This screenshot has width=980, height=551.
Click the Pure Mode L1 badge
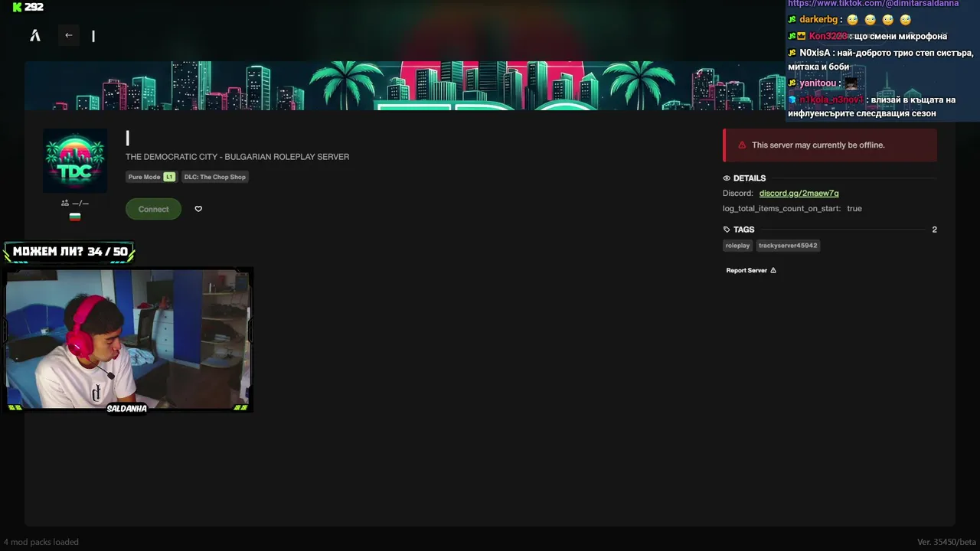click(x=151, y=177)
